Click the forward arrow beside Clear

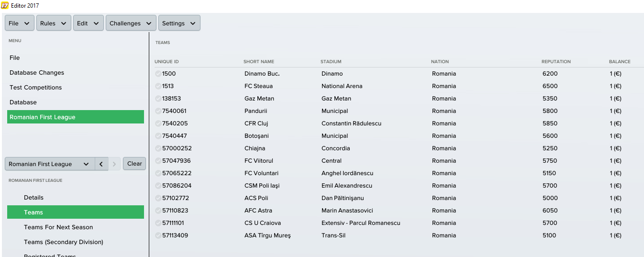coord(114,164)
